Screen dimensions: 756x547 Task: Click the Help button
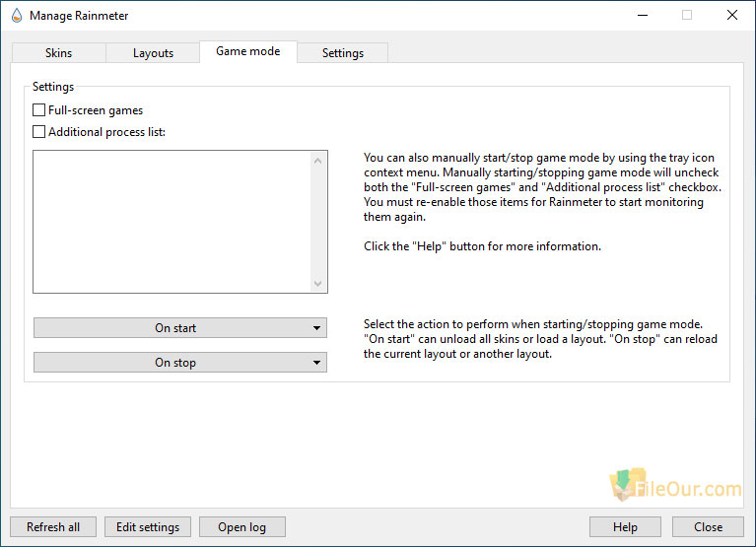(x=625, y=526)
